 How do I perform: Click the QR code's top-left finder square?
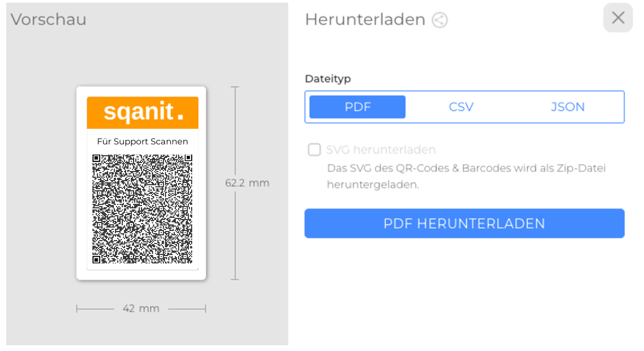96,158
